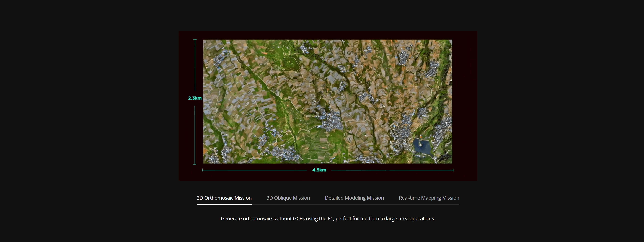Click the 4.5km width dimension label
This screenshot has width=644, height=242.
pyautogui.click(x=319, y=170)
